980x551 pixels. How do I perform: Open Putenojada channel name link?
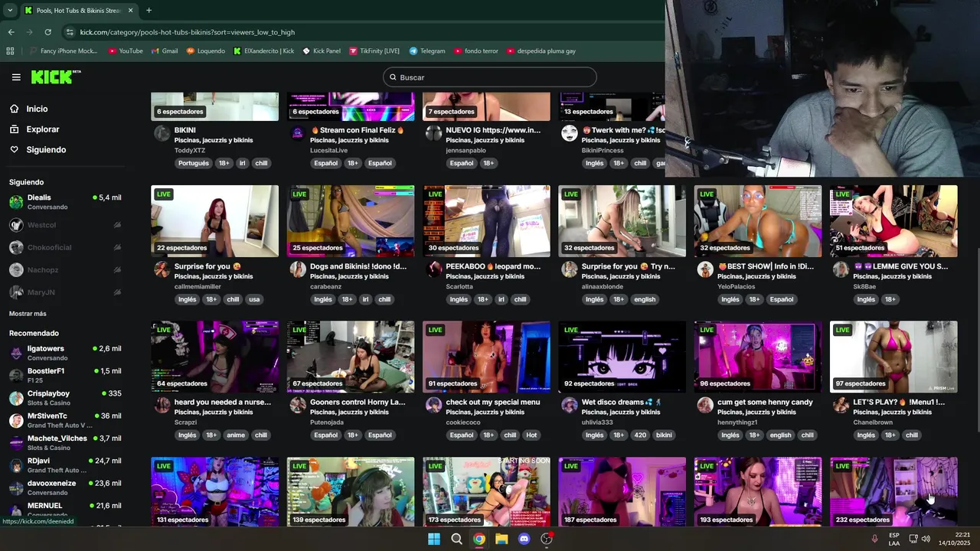click(327, 422)
